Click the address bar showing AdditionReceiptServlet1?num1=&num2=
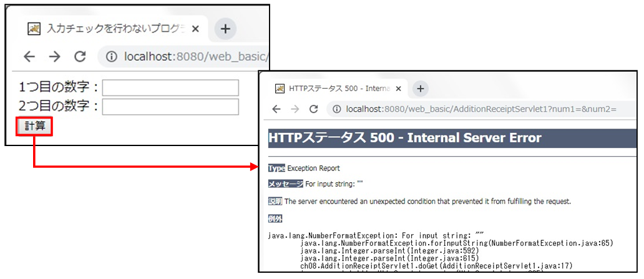This screenshot has height=279, width=644. [481, 109]
